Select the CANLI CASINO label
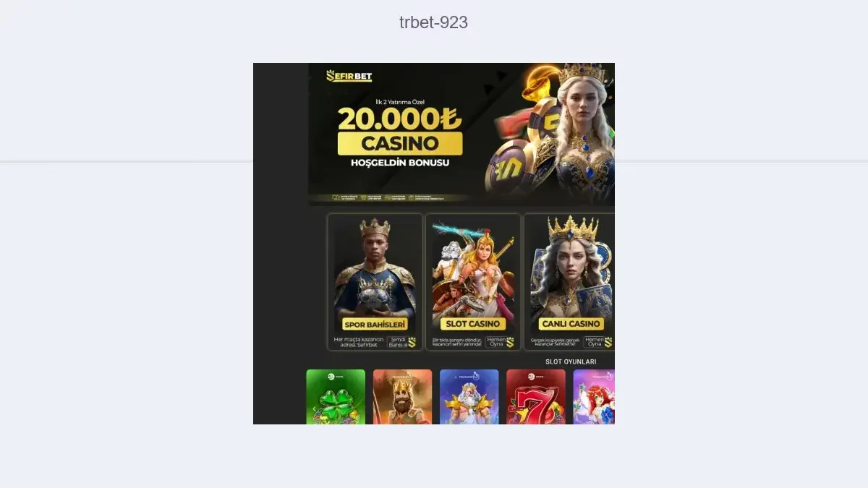 [x=571, y=324]
